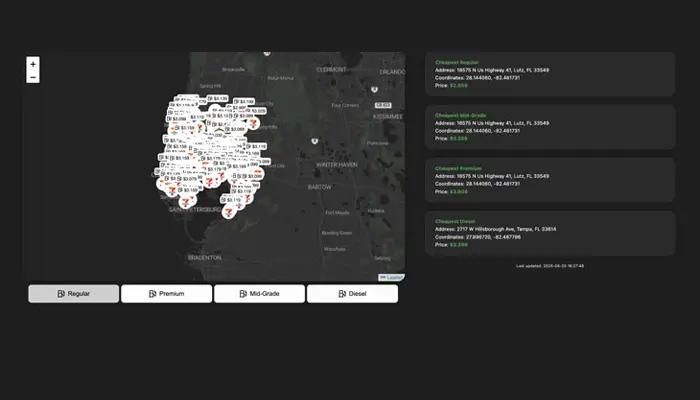Click the pump icon in Mid-Grade button
The height and width of the screenshot is (400, 700).
[x=243, y=294]
